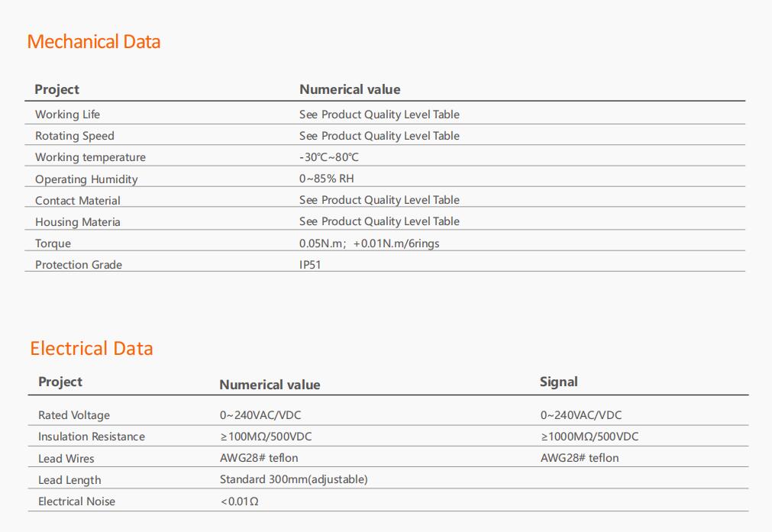Select the Working Life row label
The height and width of the screenshot is (532, 772).
pyautogui.click(x=67, y=114)
